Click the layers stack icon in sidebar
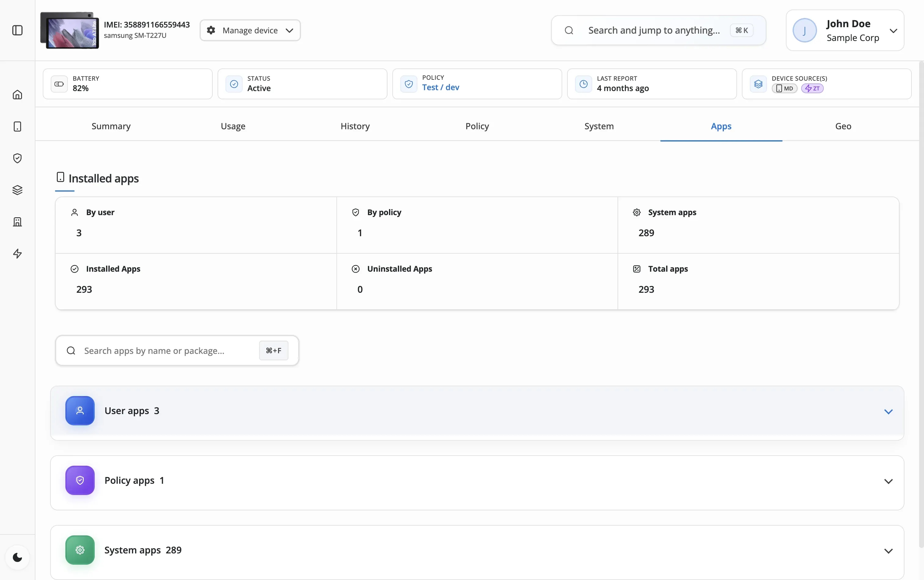The image size is (924, 580). pyautogui.click(x=17, y=190)
